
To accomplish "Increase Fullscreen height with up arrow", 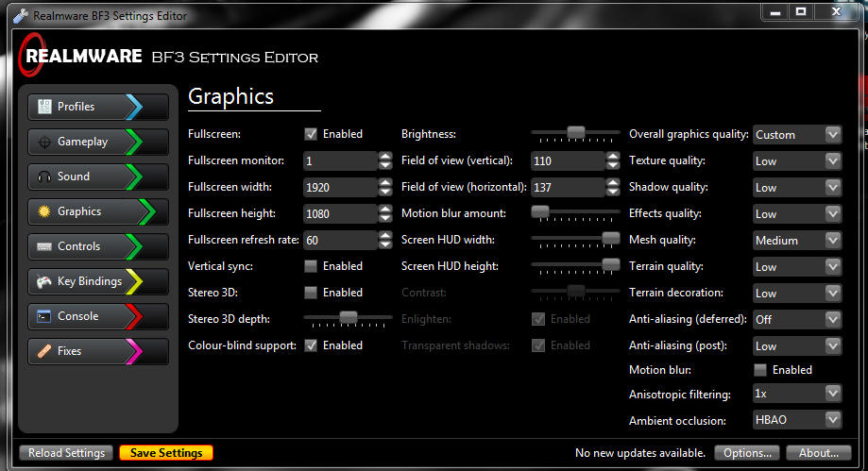I will [x=385, y=210].
